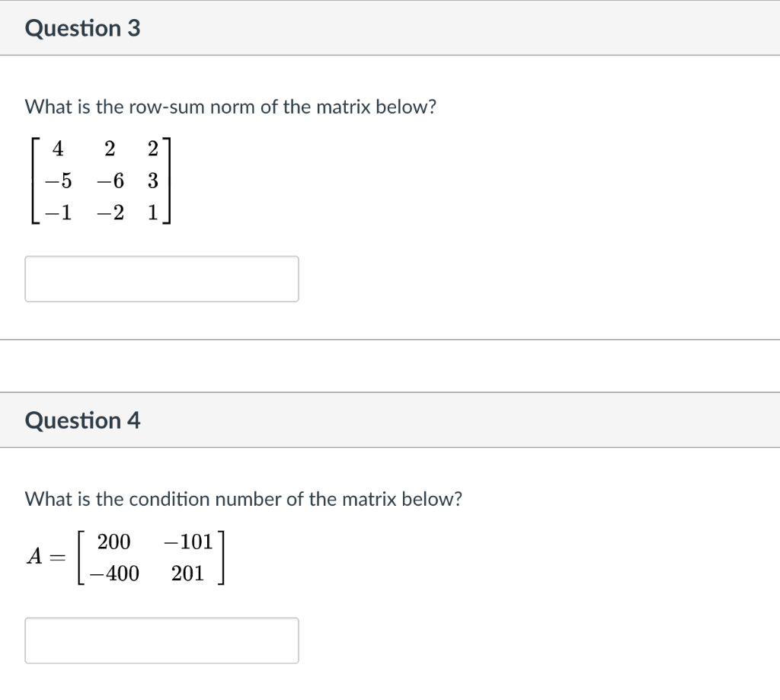Click the matrix entry 4 in Question 3
The image size is (780, 700).
coord(57,149)
